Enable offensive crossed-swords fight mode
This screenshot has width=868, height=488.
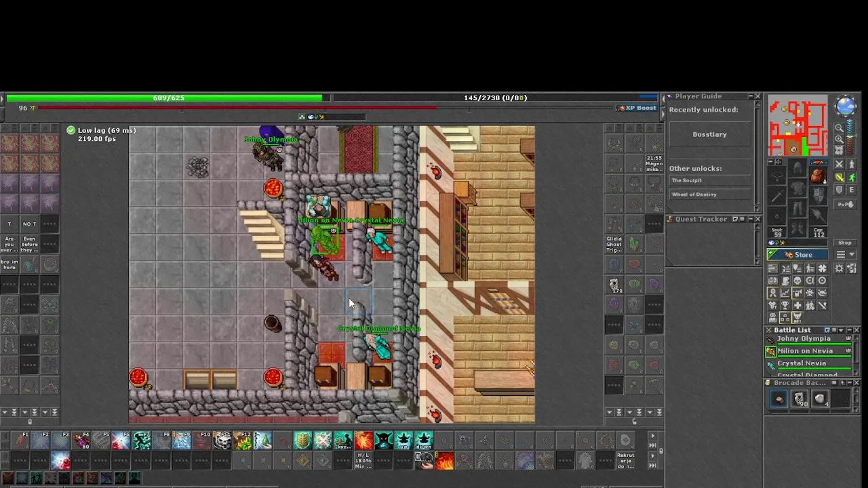(x=840, y=164)
